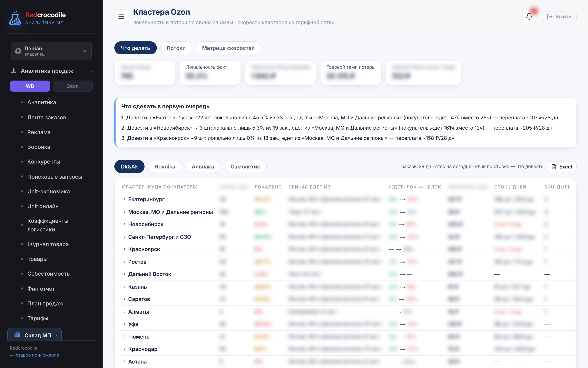The image size is (588, 368).
Task: Click the Выйти logout button
Action: point(559,17)
